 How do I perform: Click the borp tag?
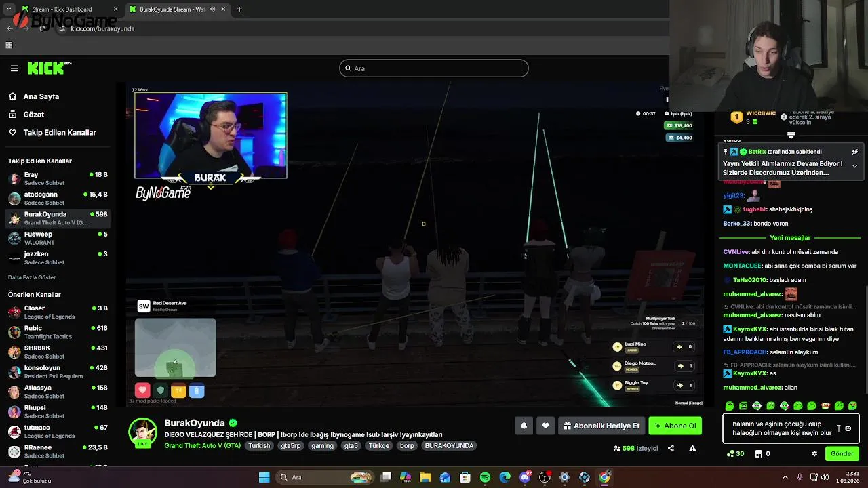point(407,445)
